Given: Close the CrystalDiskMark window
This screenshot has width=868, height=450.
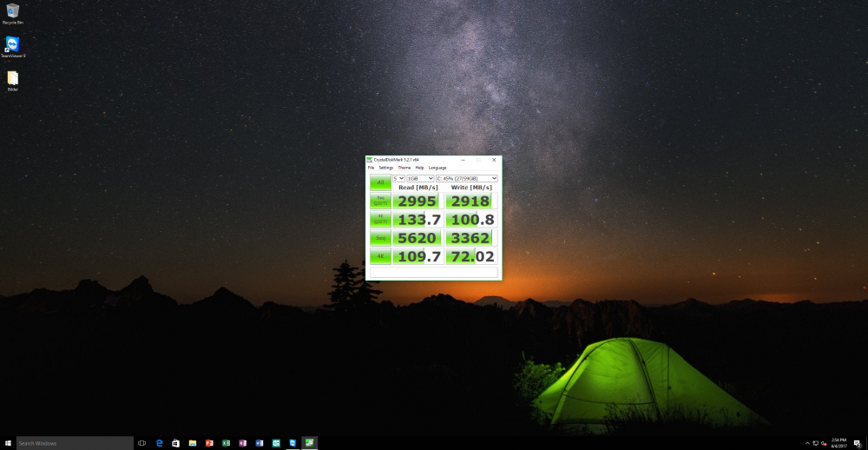Looking at the screenshot, I should 494,160.
